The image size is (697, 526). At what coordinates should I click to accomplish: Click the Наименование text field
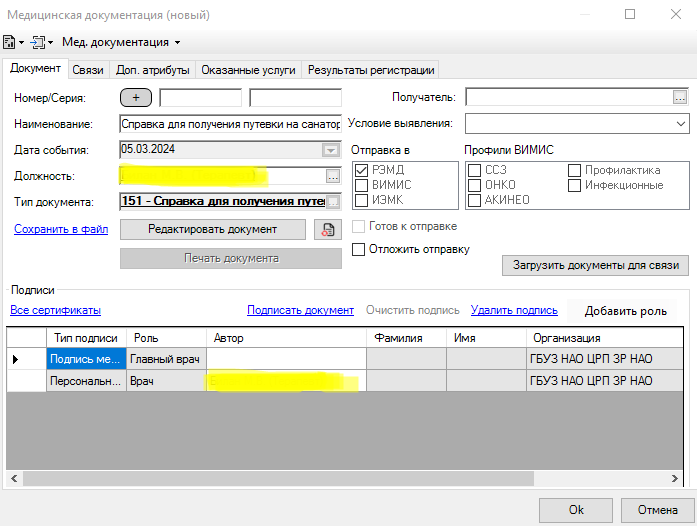click(230, 124)
